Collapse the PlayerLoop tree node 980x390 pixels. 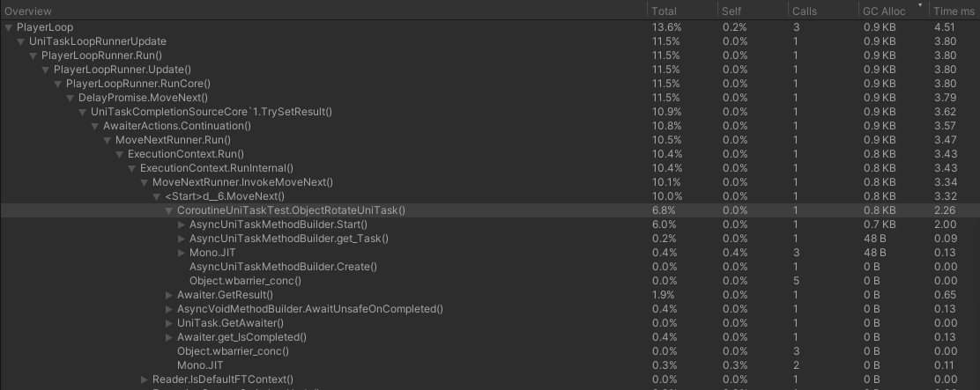[x=9, y=27]
